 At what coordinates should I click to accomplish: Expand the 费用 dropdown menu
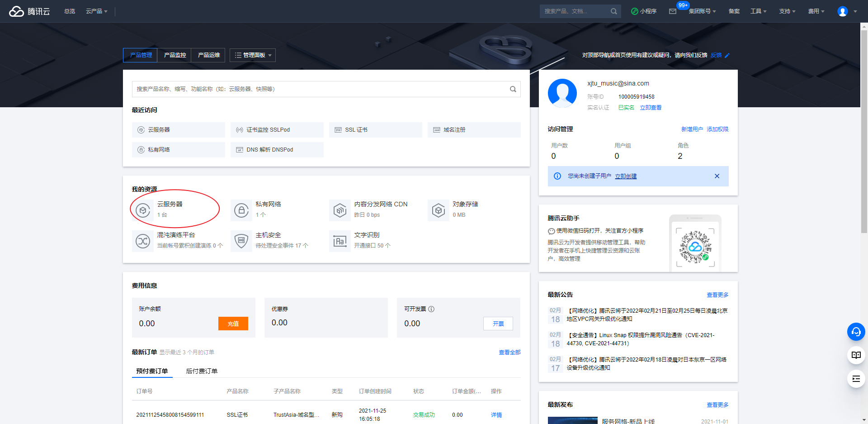point(816,11)
